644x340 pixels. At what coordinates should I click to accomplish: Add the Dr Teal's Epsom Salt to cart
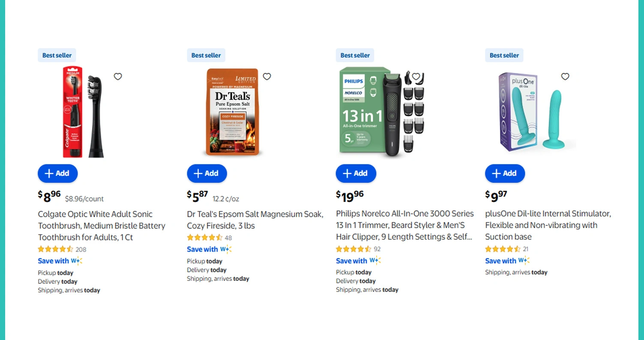click(207, 173)
